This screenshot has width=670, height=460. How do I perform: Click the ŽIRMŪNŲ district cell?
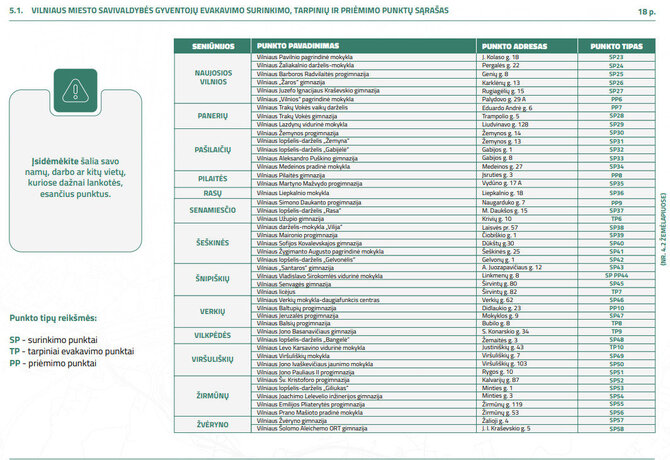pyautogui.click(x=213, y=396)
